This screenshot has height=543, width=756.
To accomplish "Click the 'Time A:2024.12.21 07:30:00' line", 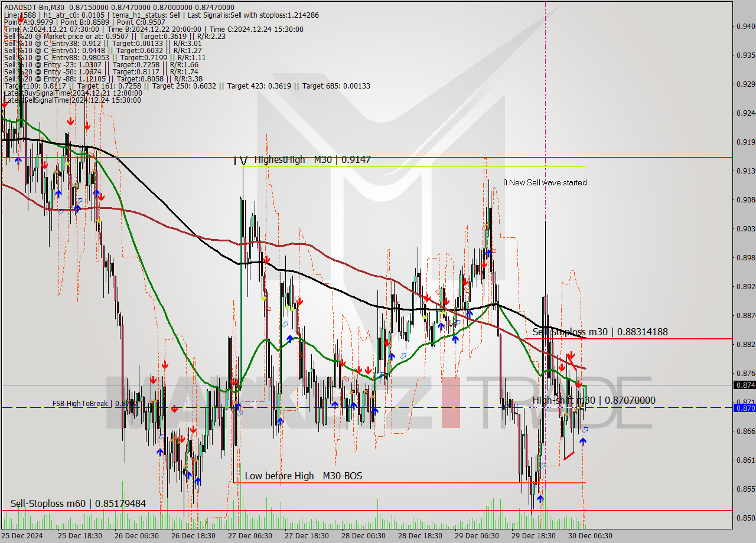I will (x=153, y=29).
